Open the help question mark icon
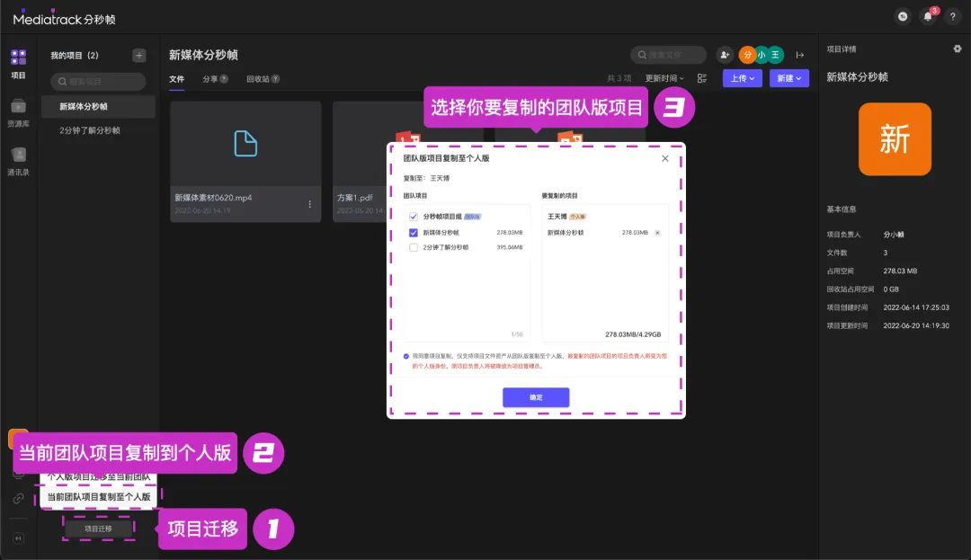Screen dimensions: 971x560 click(953, 16)
